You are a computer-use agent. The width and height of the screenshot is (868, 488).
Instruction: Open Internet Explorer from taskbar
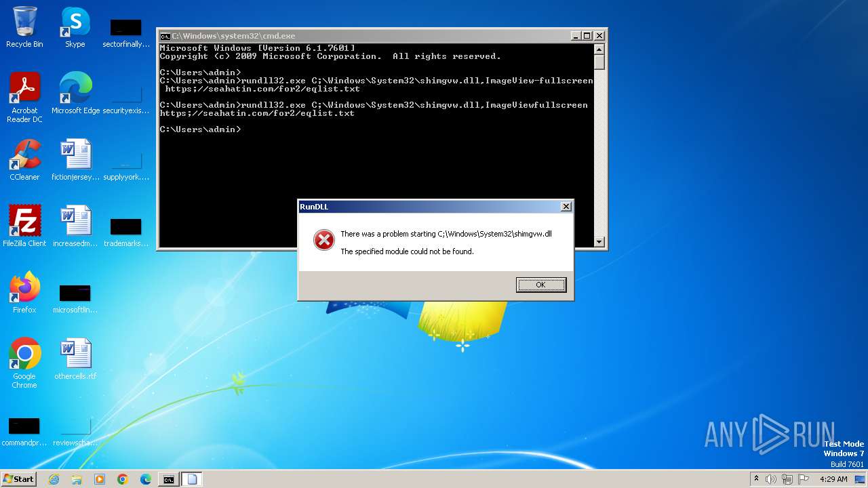click(54, 479)
